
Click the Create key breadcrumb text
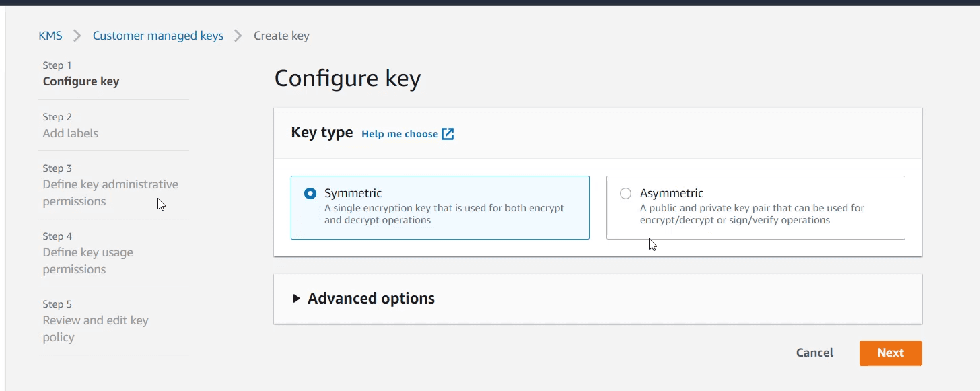point(281,36)
